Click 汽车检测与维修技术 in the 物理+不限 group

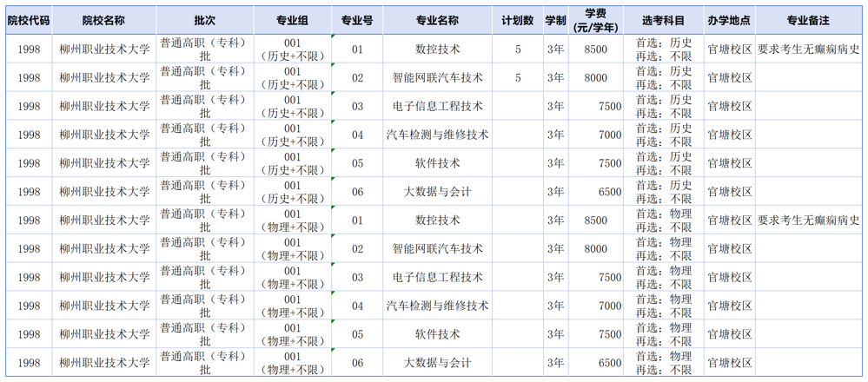[437, 306]
